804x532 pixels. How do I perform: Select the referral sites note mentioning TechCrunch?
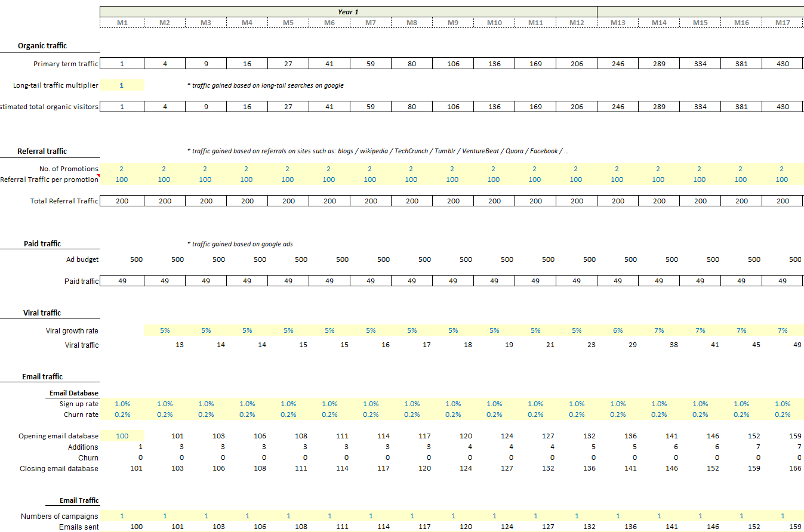click(x=377, y=151)
